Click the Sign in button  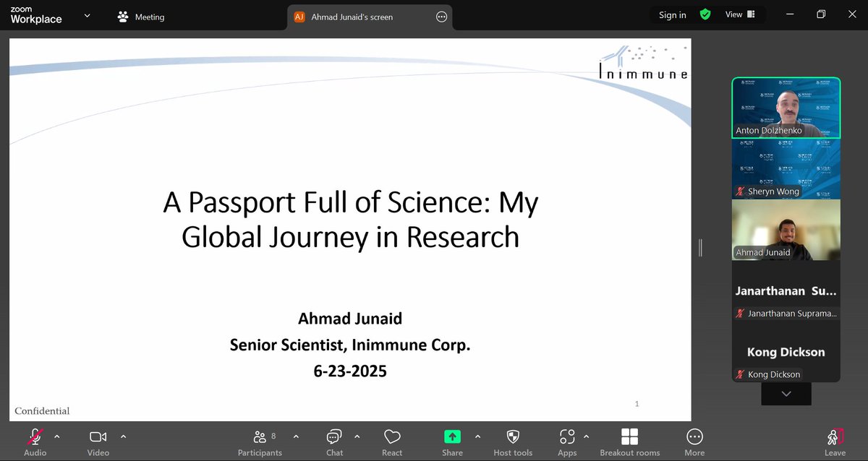(x=673, y=14)
